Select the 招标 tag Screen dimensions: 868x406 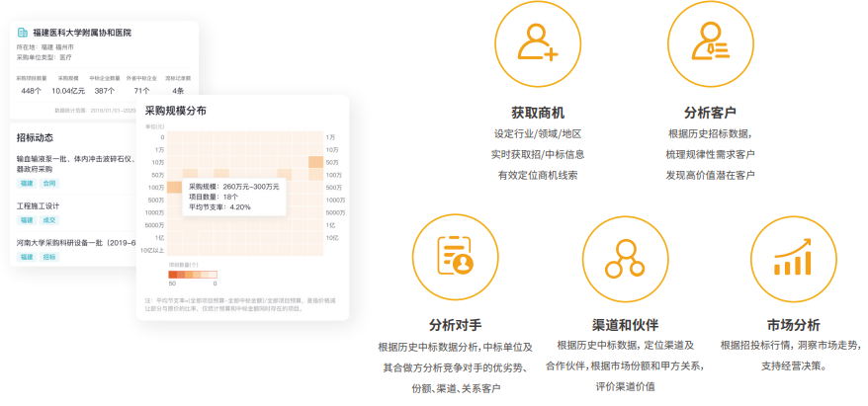tap(49, 257)
